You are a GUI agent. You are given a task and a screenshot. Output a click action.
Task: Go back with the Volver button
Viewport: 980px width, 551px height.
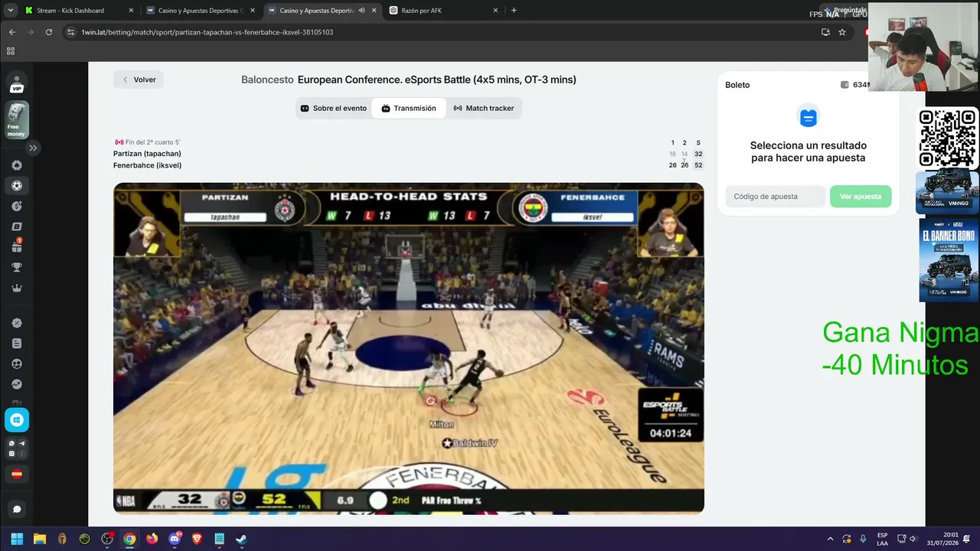(139, 80)
